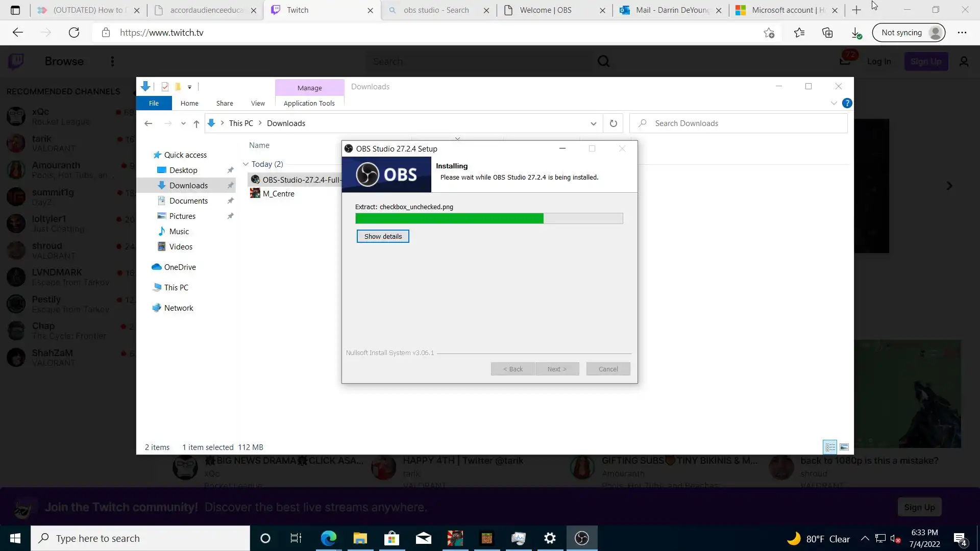Click the refresh button in File Explorer
The height and width of the screenshot is (551, 980).
(x=613, y=123)
